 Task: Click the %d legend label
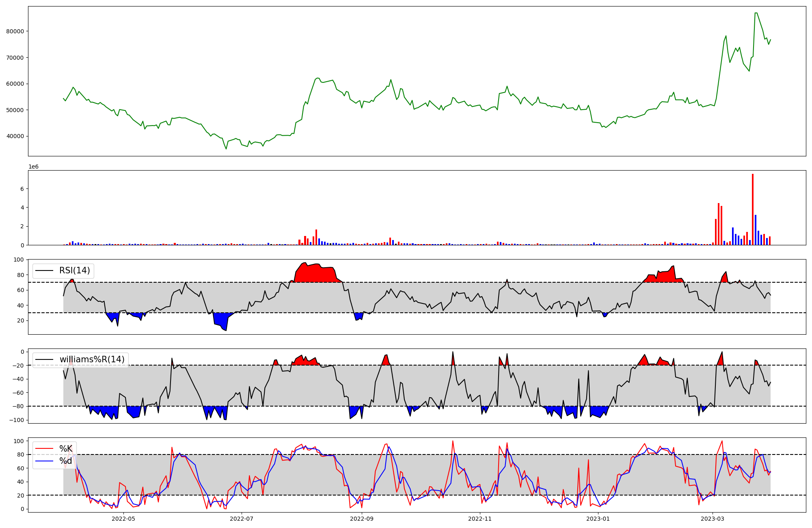point(66,461)
